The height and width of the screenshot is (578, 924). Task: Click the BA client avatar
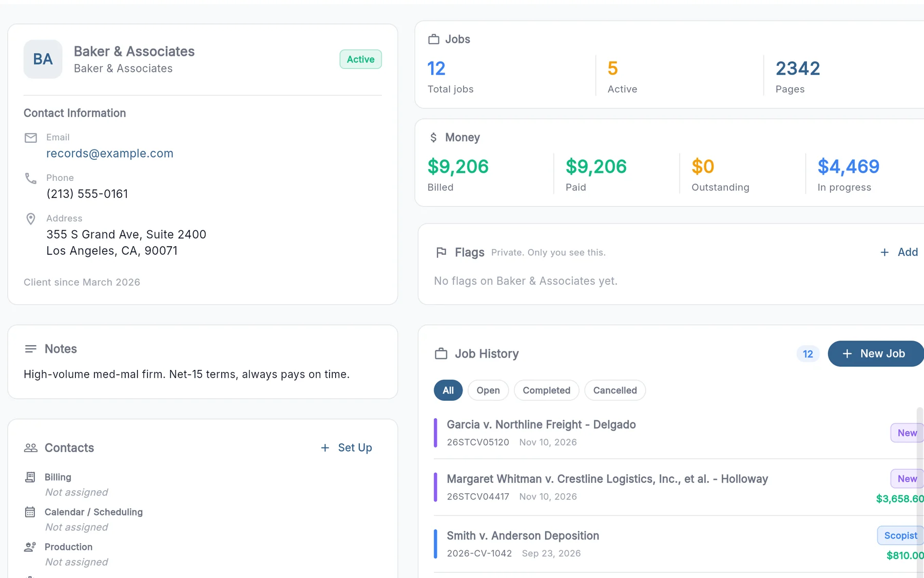pos(43,59)
